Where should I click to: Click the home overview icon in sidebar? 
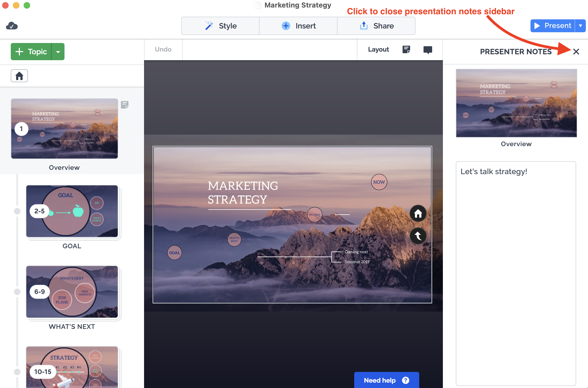pos(19,76)
